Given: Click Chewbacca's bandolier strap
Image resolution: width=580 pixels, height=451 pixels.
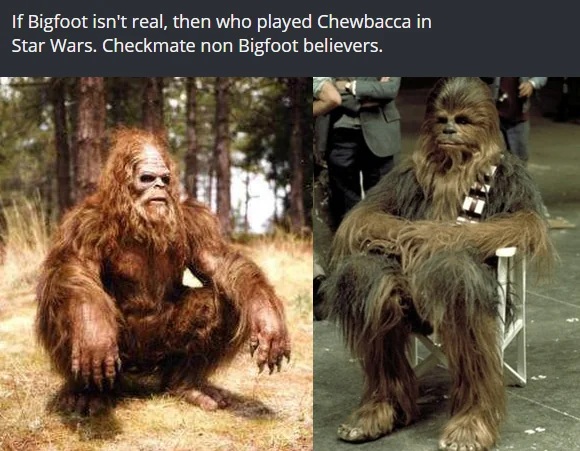Looking at the screenshot, I should click(x=476, y=196).
